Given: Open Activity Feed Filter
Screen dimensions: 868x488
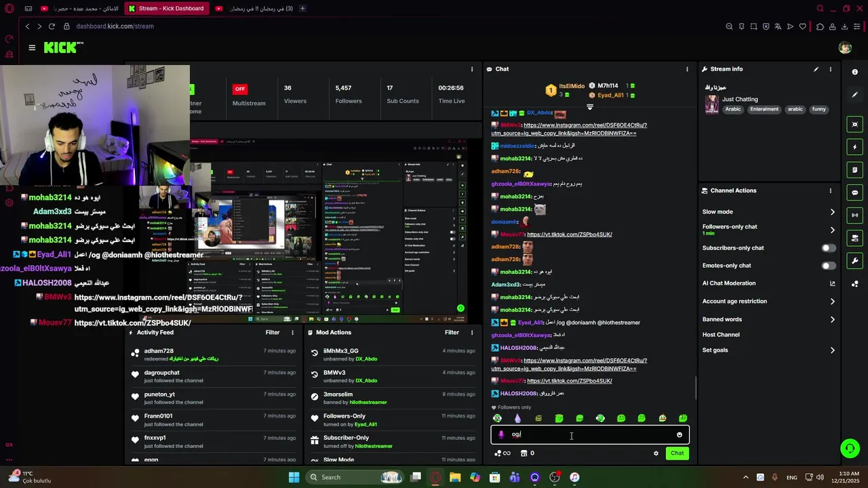Looking at the screenshot, I should (x=273, y=333).
